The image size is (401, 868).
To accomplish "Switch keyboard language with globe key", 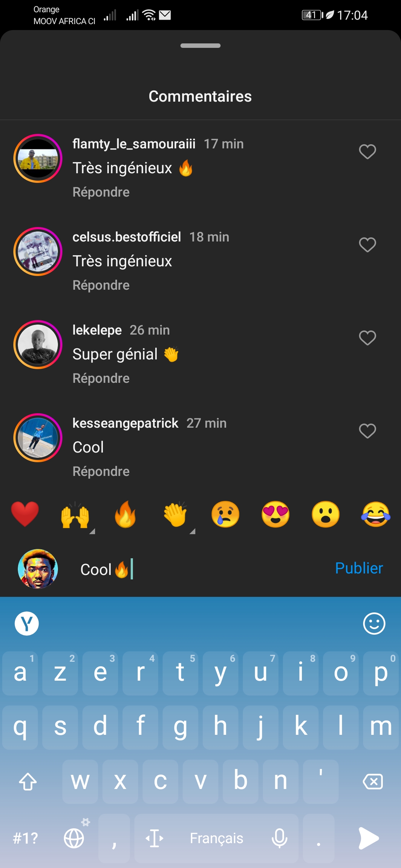I will coord(74,838).
